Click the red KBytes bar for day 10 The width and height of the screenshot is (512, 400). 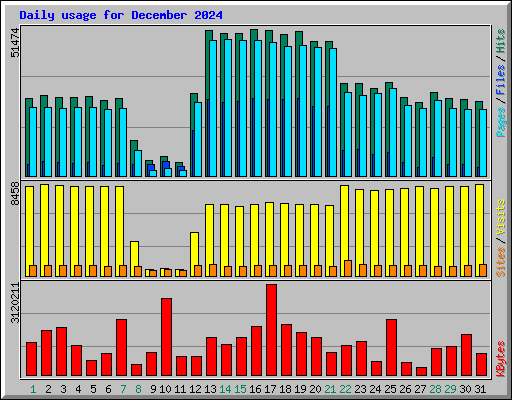(x=166, y=337)
